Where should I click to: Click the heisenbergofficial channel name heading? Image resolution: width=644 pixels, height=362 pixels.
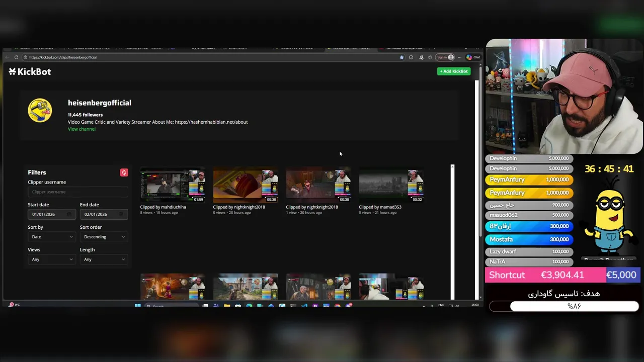100,103
